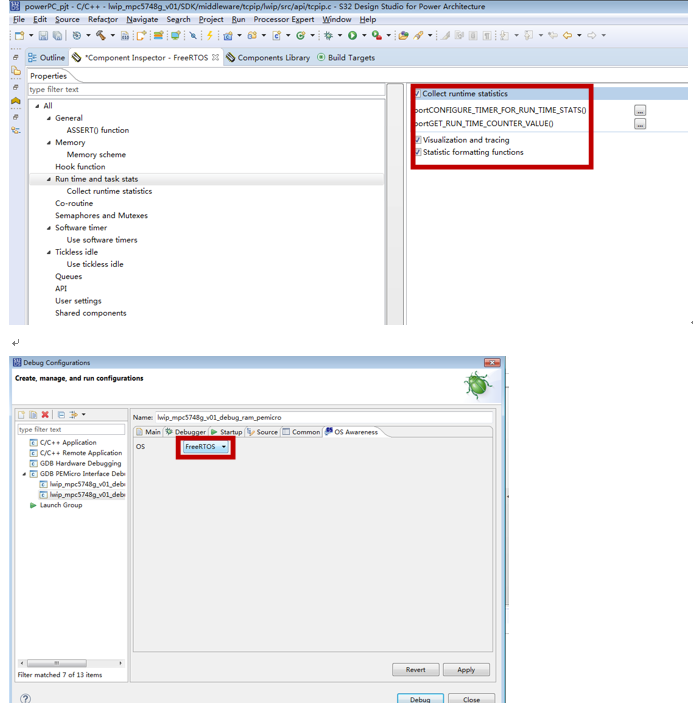Click Duplicate launch configuration icon
Image resolution: width=693 pixels, height=703 pixels.
(x=33, y=415)
